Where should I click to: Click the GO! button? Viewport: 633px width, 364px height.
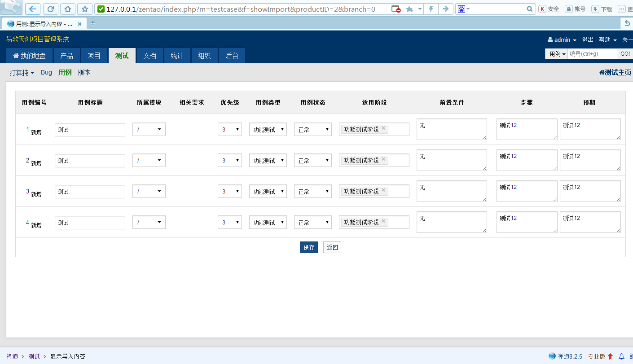pyautogui.click(x=625, y=54)
